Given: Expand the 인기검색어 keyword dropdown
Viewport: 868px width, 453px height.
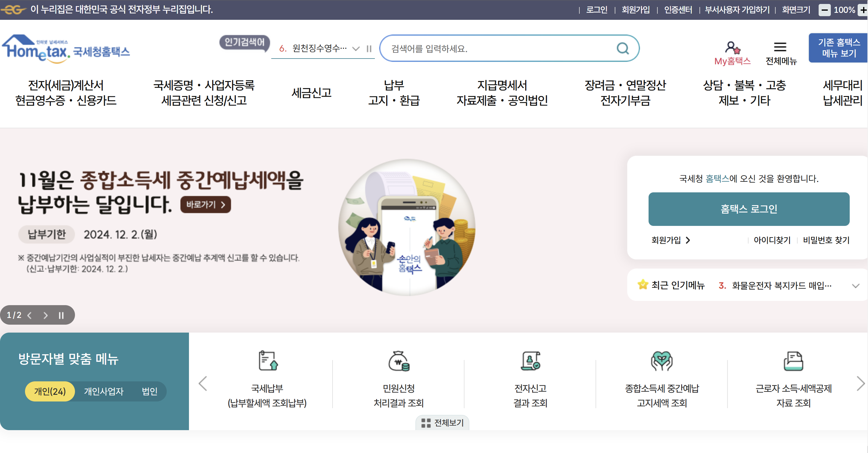Looking at the screenshot, I should tap(355, 49).
